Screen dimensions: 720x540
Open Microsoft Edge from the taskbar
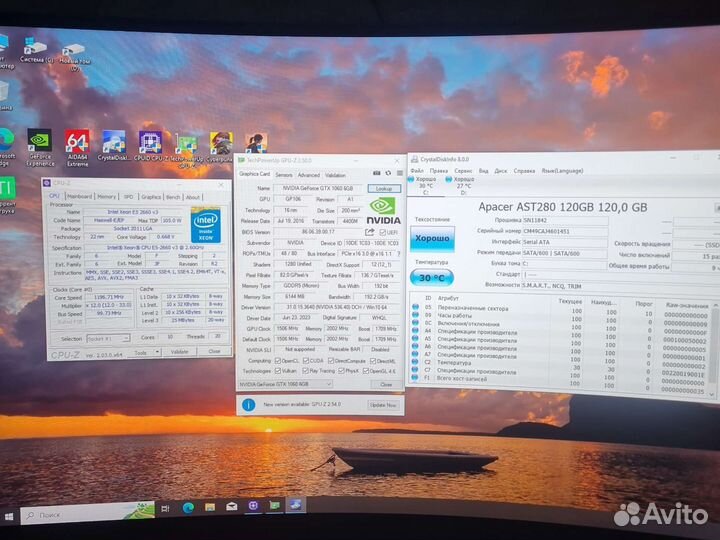click(x=188, y=507)
